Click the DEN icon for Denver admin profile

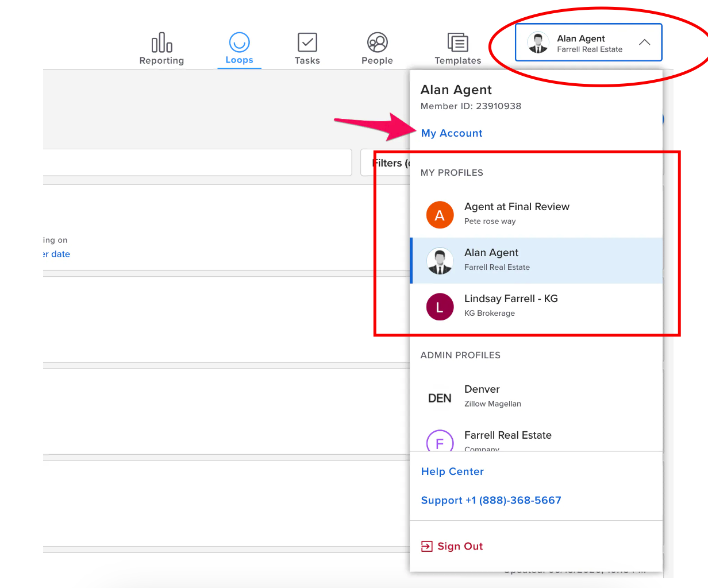pyautogui.click(x=440, y=397)
